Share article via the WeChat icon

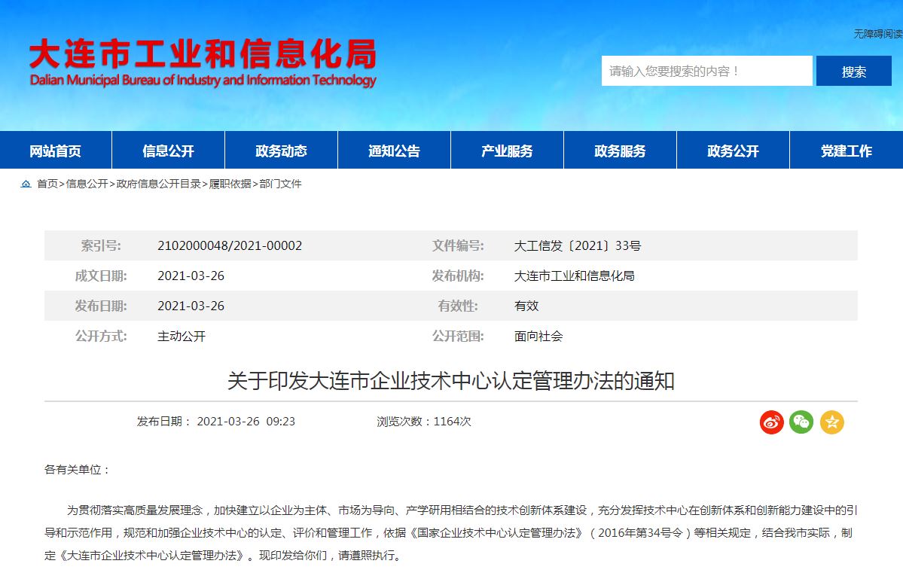click(x=801, y=422)
